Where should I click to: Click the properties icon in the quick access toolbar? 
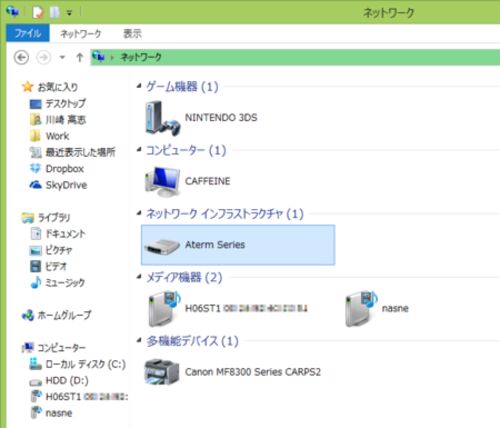38,13
